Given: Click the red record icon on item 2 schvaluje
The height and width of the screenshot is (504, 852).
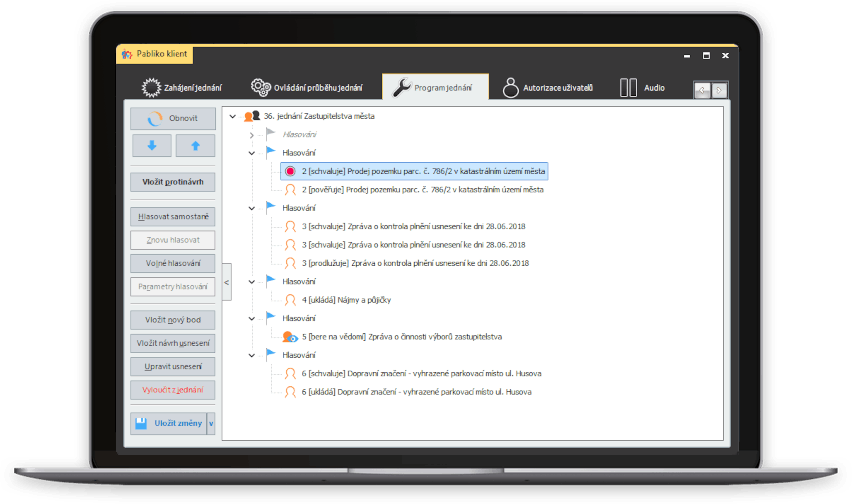Looking at the screenshot, I should (x=290, y=171).
